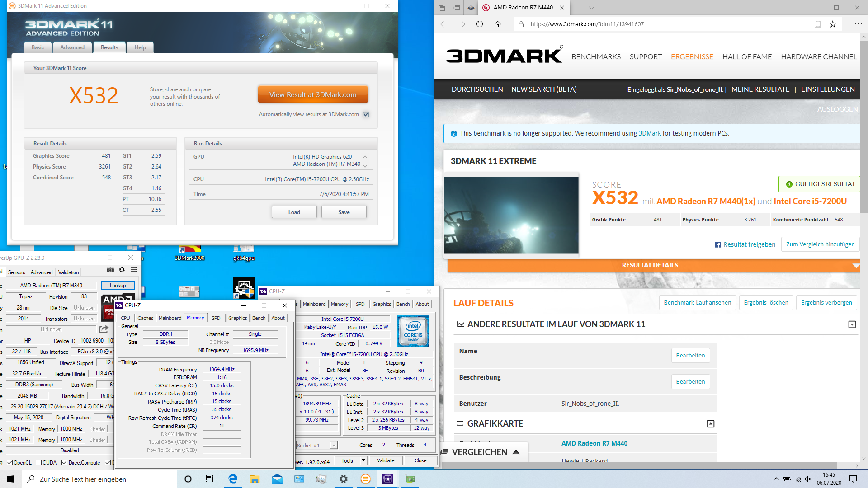Expand the VERGLEICHEN panel arrow
Screen dimensions: 868x488
pos(516,452)
